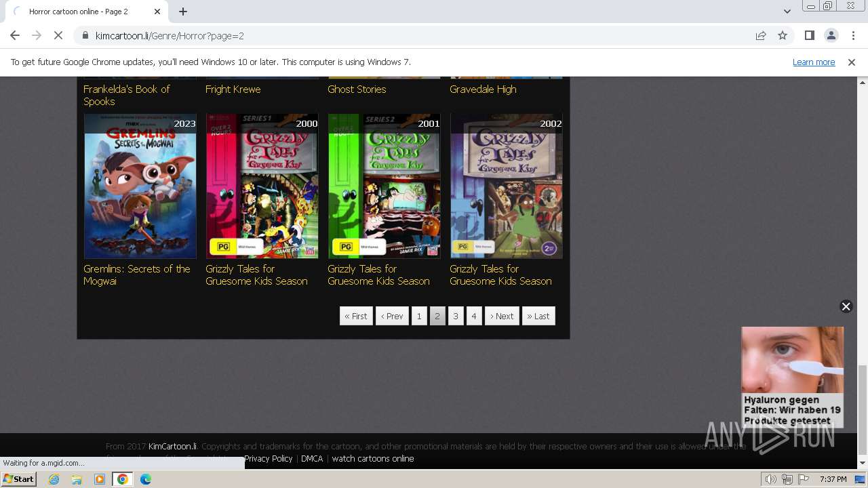
Task: Dismiss the Chrome update notification bar
Action: point(851,62)
